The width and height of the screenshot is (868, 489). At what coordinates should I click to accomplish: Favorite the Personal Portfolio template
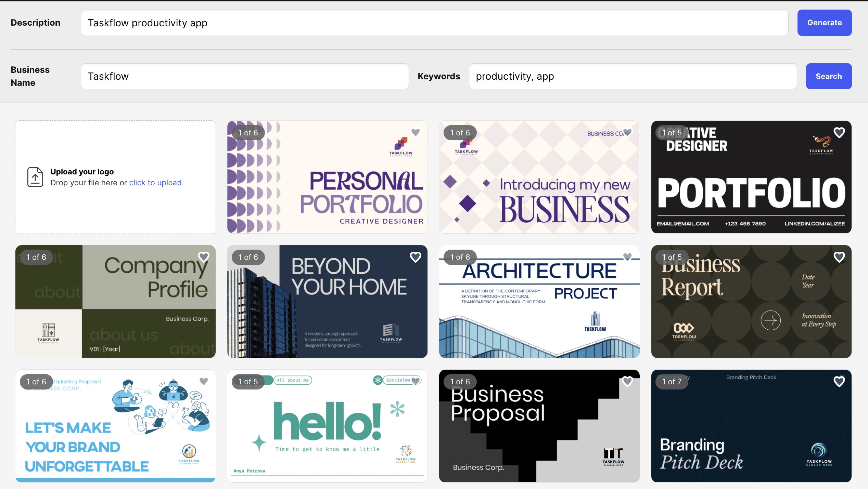(416, 132)
